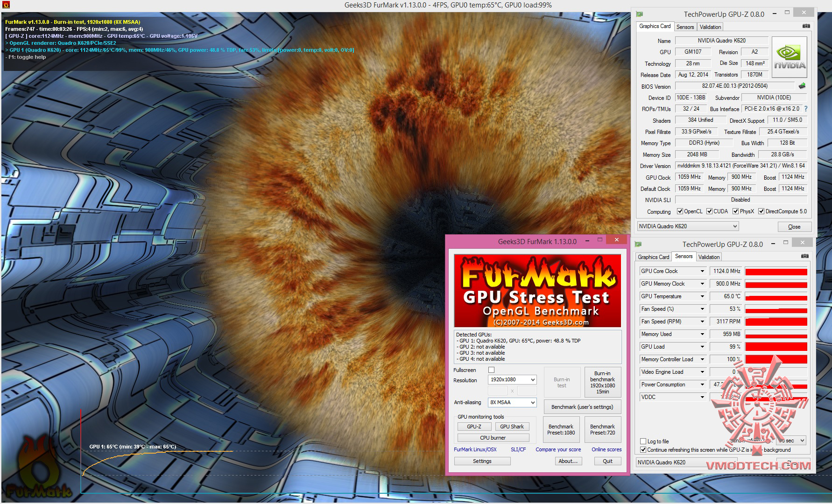Viewport: 832px width, 504px height.
Task: Run Benchmark Preset:1080
Action: 561,429
